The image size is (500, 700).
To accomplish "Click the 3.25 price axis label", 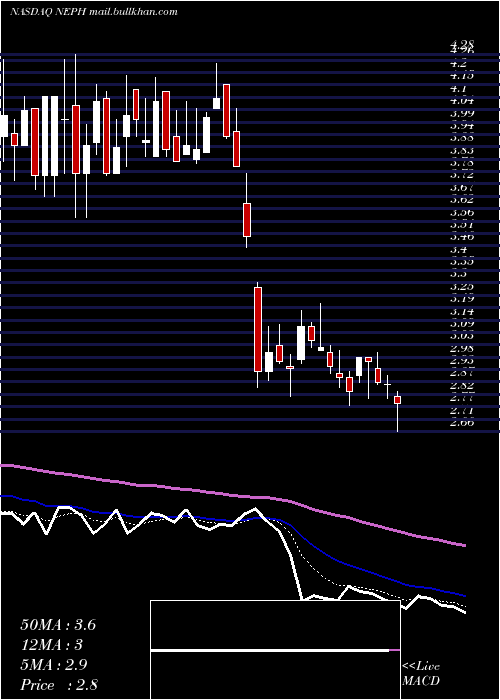I will 462,287.
